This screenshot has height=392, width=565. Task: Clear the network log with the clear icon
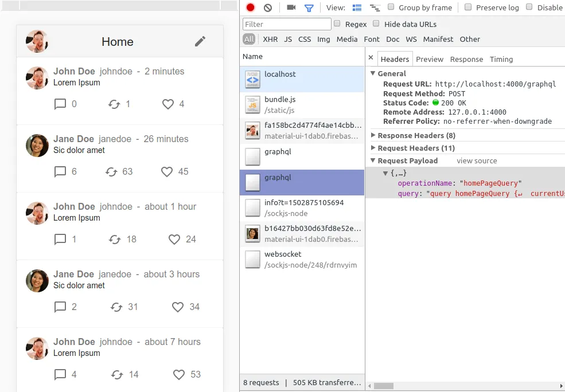(x=268, y=7)
